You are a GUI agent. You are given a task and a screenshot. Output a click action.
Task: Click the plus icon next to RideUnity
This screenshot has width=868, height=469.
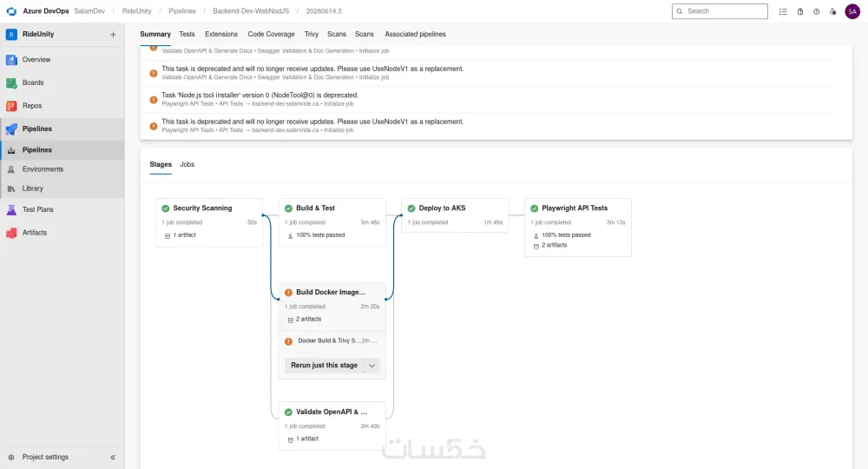pyautogui.click(x=113, y=35)
